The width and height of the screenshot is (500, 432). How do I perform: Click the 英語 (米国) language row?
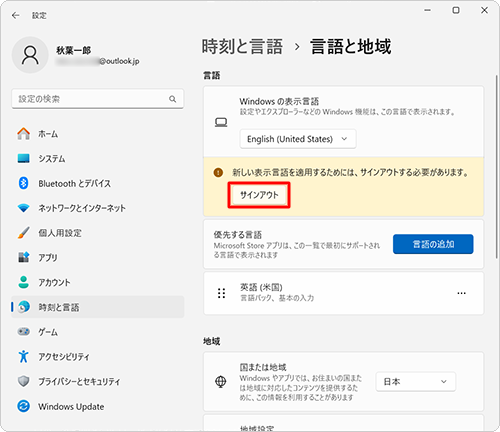(x=343, y=293)
